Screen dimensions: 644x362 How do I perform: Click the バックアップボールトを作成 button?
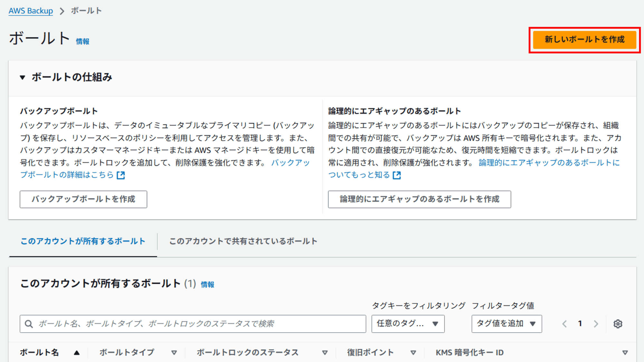(x=83, y=199)
